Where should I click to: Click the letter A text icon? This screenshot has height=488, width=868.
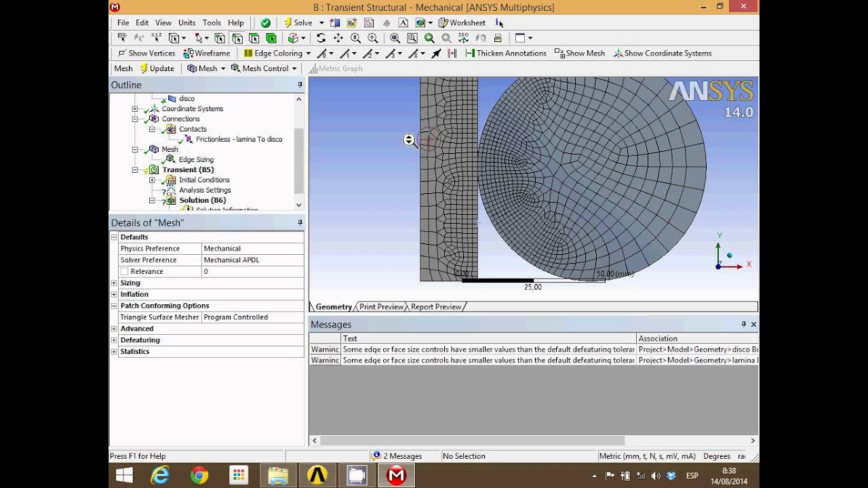pyautogui.click(x=403, y=22)
